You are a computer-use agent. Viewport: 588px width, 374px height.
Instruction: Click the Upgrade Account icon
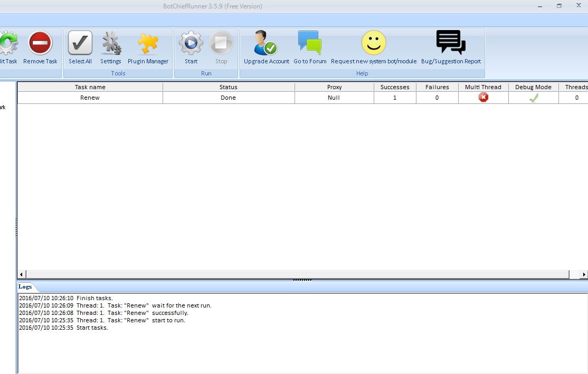266,44
